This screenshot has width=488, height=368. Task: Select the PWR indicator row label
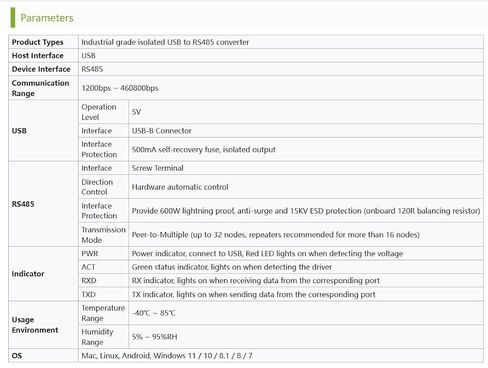[x=90, y=253]
